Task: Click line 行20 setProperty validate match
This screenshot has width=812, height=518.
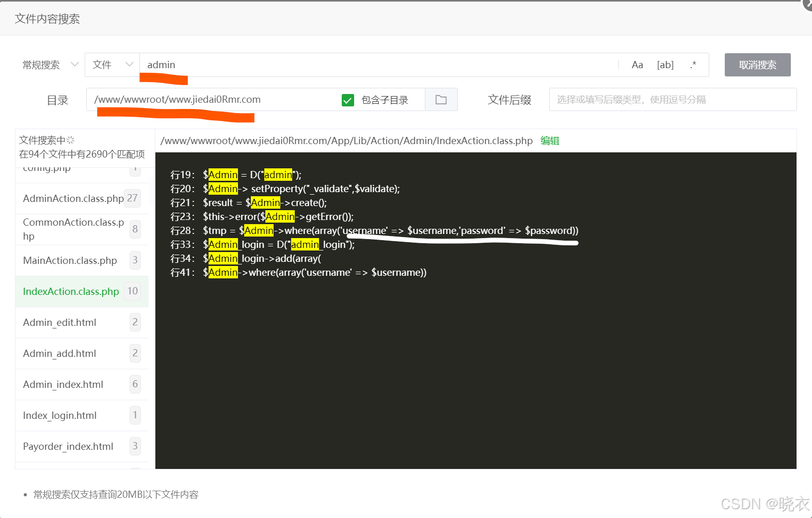Action: coord(285,189)
